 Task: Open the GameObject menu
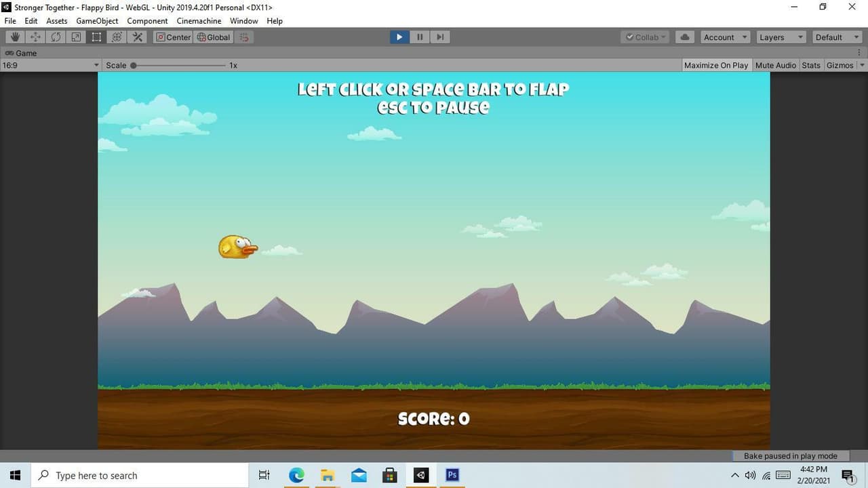pos(97,21)
